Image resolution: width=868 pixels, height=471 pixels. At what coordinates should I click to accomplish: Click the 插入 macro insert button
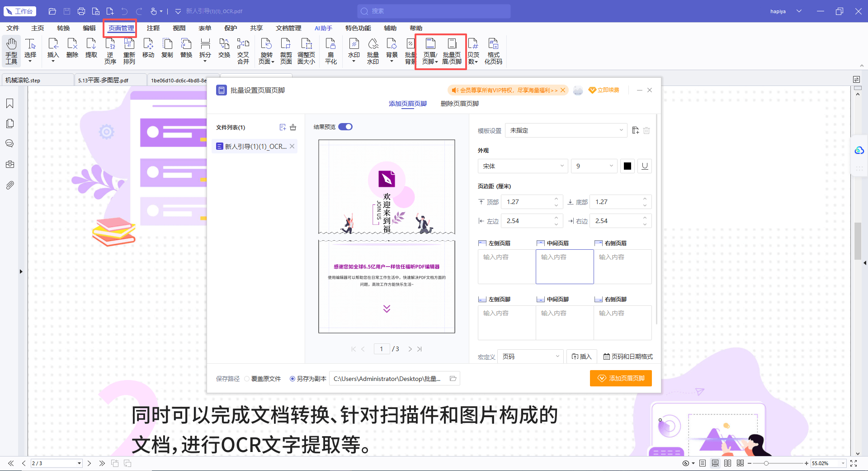582,357
